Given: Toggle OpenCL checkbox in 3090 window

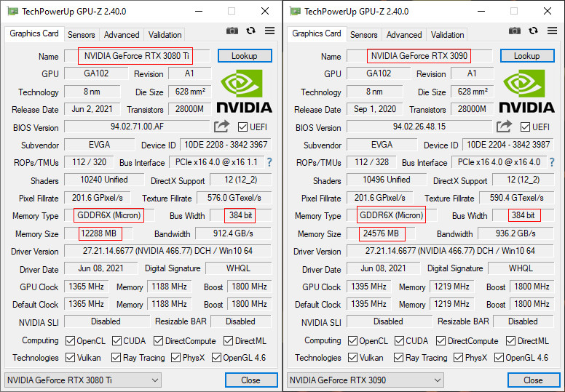Looking at the screenshot, I should coord(353,340).
